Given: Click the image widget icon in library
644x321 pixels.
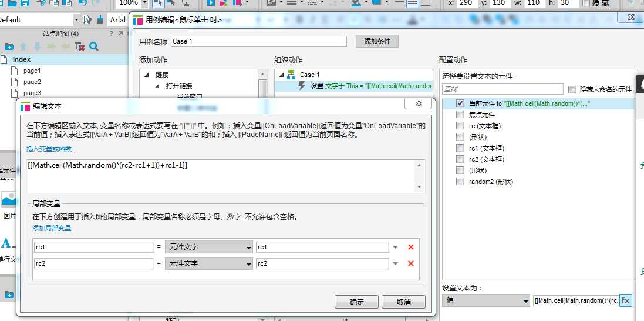Looking at the screenshot, I should point(9,200).
